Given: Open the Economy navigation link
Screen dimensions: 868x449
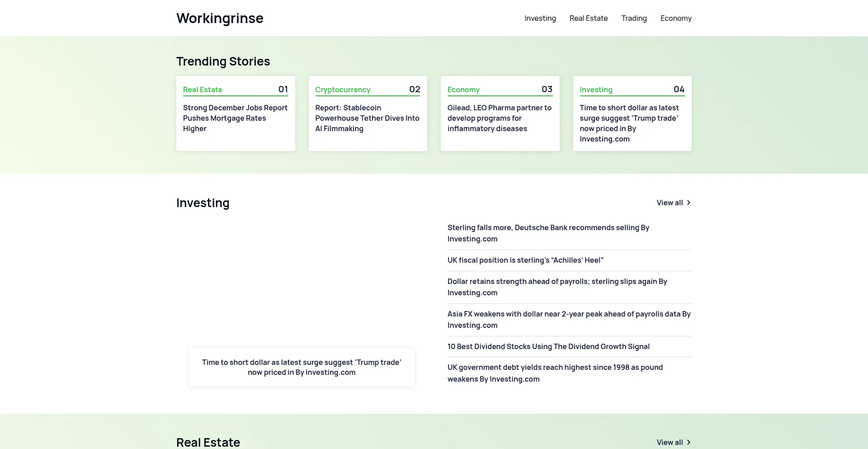Looking at the screenshot, I should pyautogui.click(x=675, y=18).
